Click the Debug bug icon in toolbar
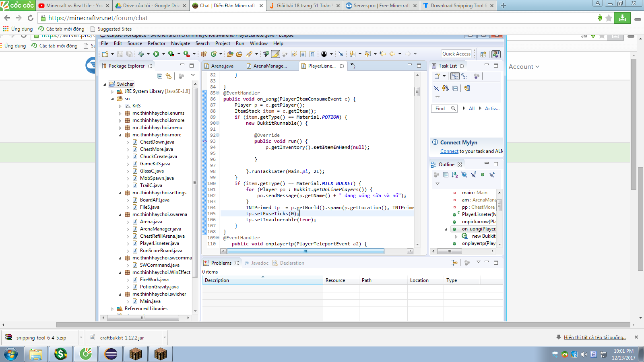This screenshot has height=362, width=644. (141, 54)
